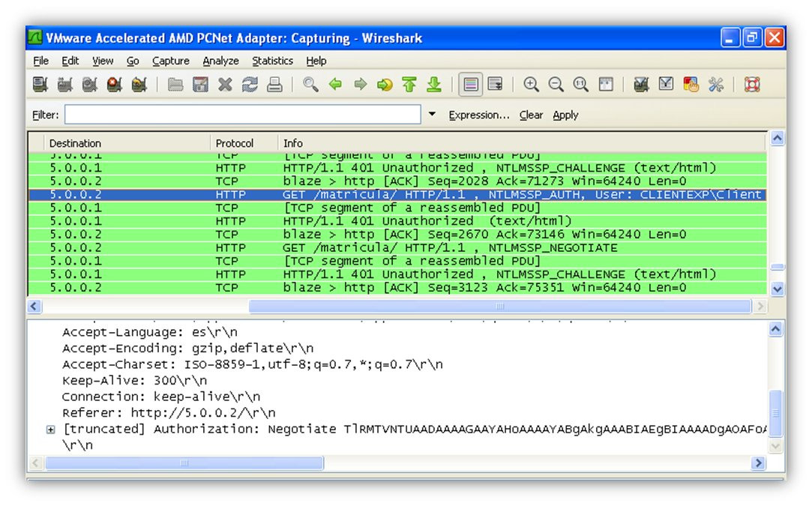Viewport: 812px width, 506px height.
Task: Click find packet magnifier icon
Action: (310, 84)
